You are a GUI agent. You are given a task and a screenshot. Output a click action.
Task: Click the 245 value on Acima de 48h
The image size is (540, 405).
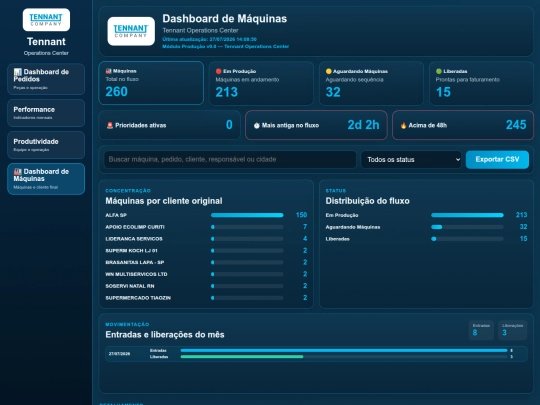click(516, 125)
